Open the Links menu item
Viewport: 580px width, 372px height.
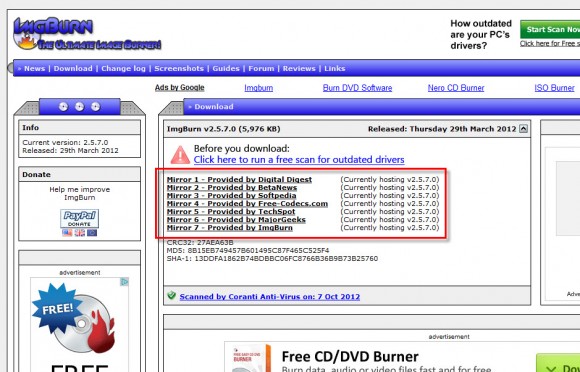[x=335, y=68]
